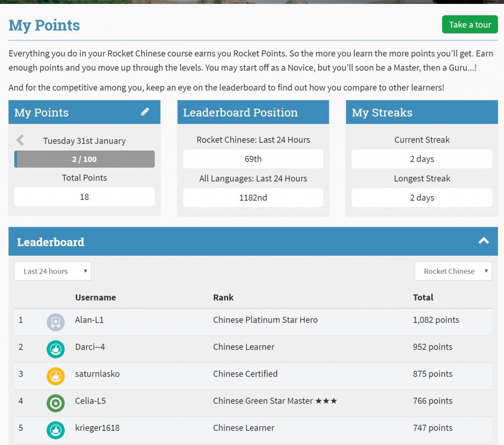
Task: Click the 952 points total
Action: (x=433, y=347)
